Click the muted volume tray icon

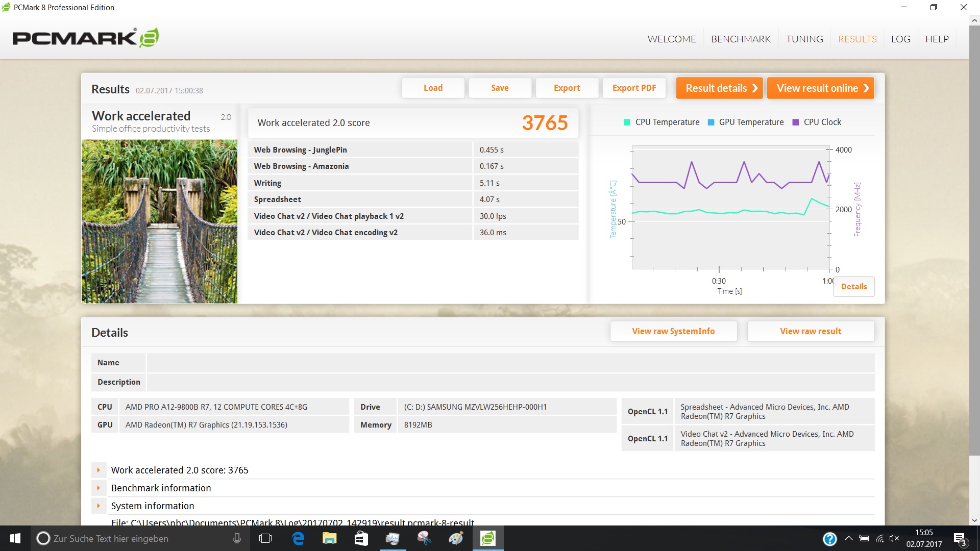pos(894,538)
